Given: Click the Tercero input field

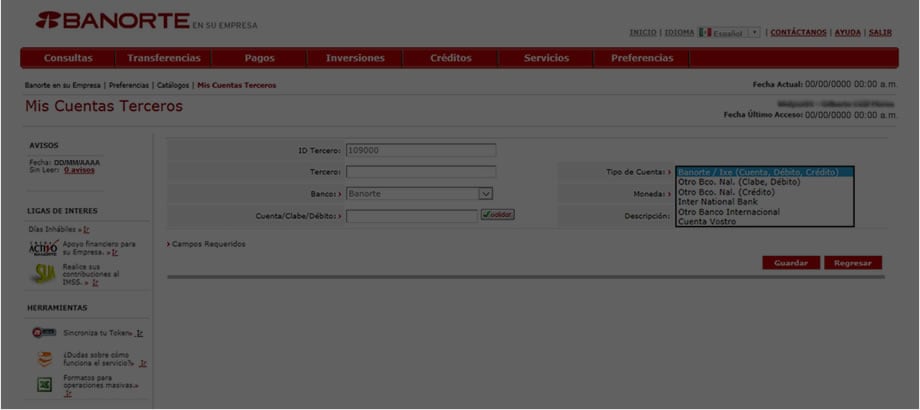Looking at the screenshot, I should pos(421,172).
